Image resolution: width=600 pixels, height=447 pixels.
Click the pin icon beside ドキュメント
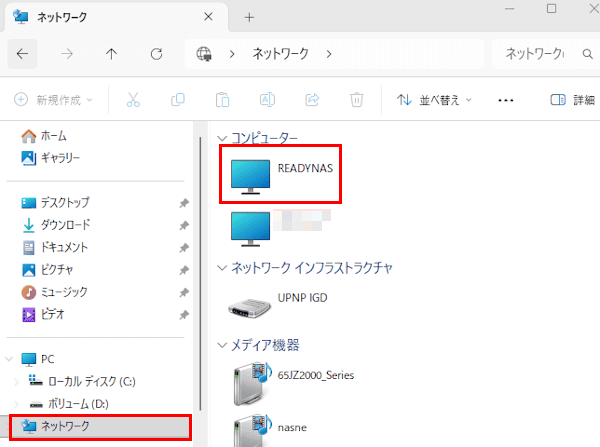click(x=184, y=248)
